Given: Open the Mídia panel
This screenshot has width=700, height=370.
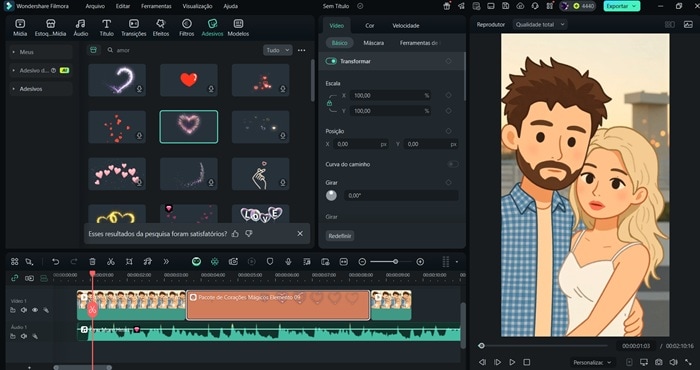Looking at the screenshot, I should click(20, 27).
